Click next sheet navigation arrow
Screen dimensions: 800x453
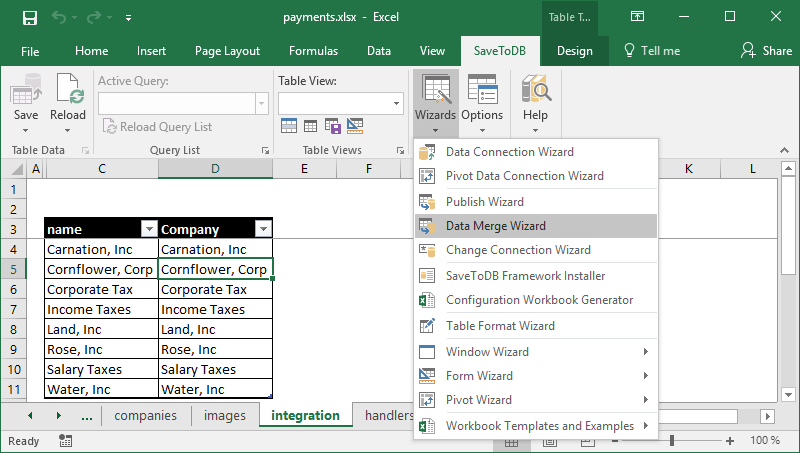click(x=59, y=416)
